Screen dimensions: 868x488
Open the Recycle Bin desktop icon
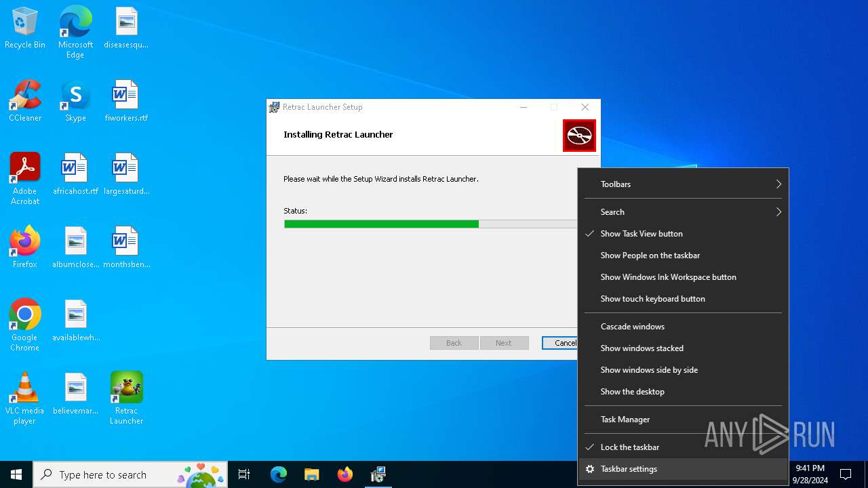pos(25,28)
